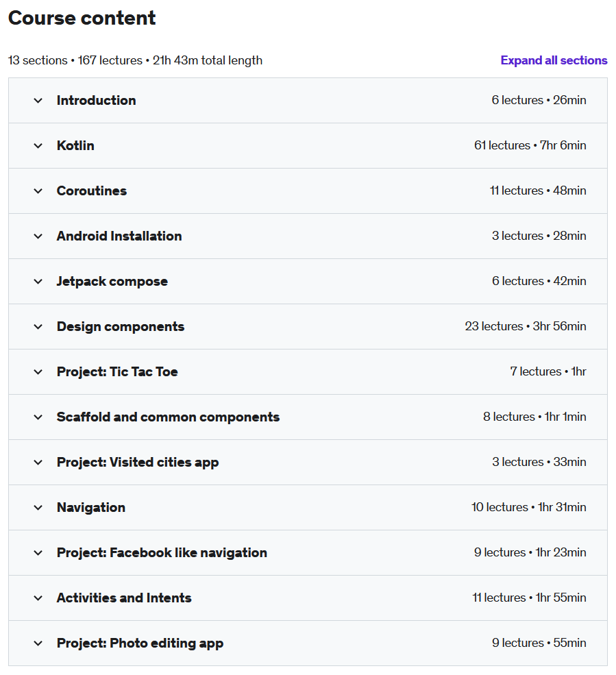616x675 pixels.
Task: Click the '23 lectures • 3hr 56min' text
Action: click(x=526, y=326)
